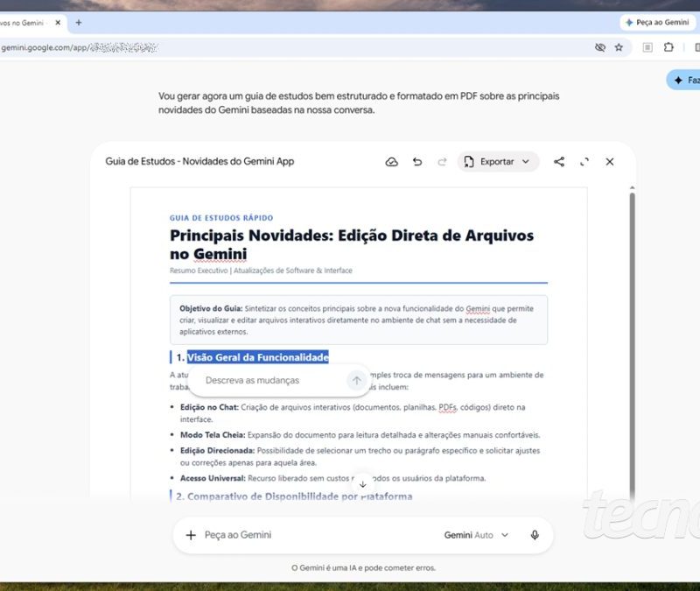Image resolution: width=700 pixels, height=591 pixels.
Task: Undo the last document change
Action: point(417,162)
